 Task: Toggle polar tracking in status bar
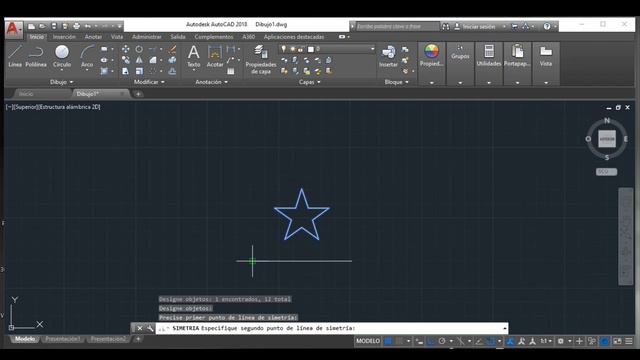(x=442, y=341)
